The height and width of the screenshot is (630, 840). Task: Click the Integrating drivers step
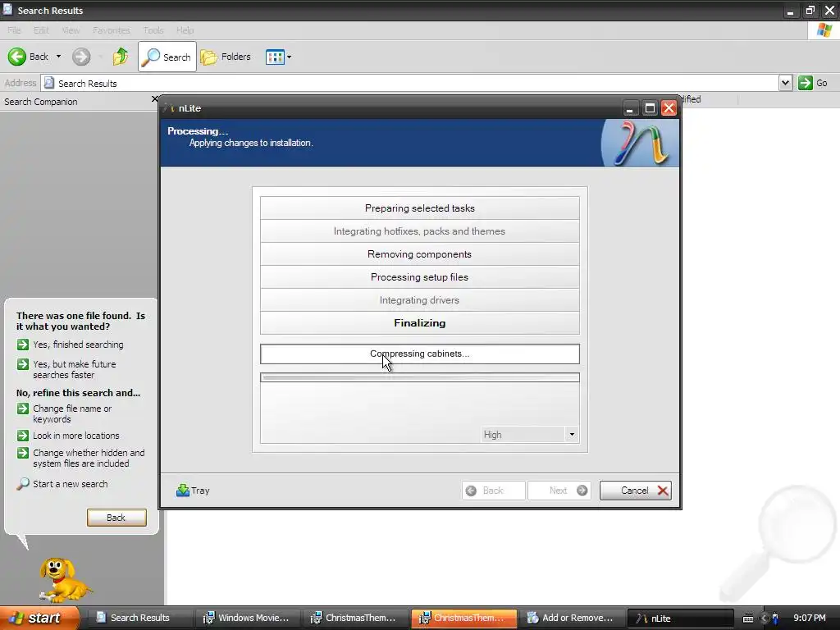tap(419, 300)
